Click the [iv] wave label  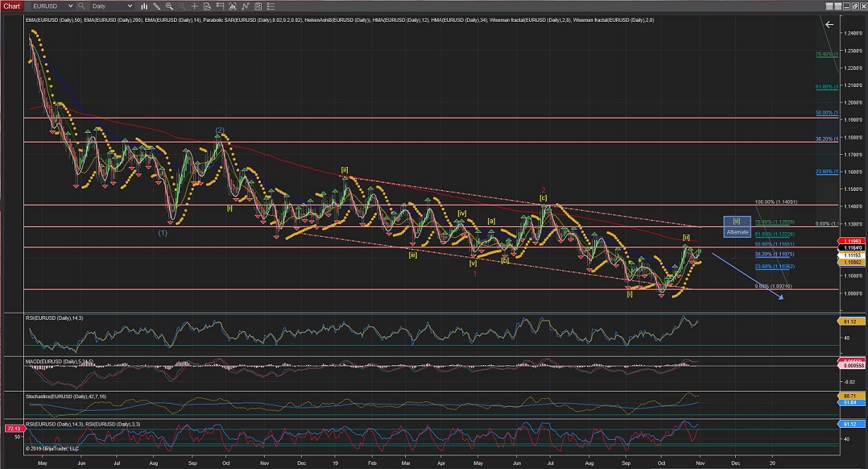tap(461, 214)
